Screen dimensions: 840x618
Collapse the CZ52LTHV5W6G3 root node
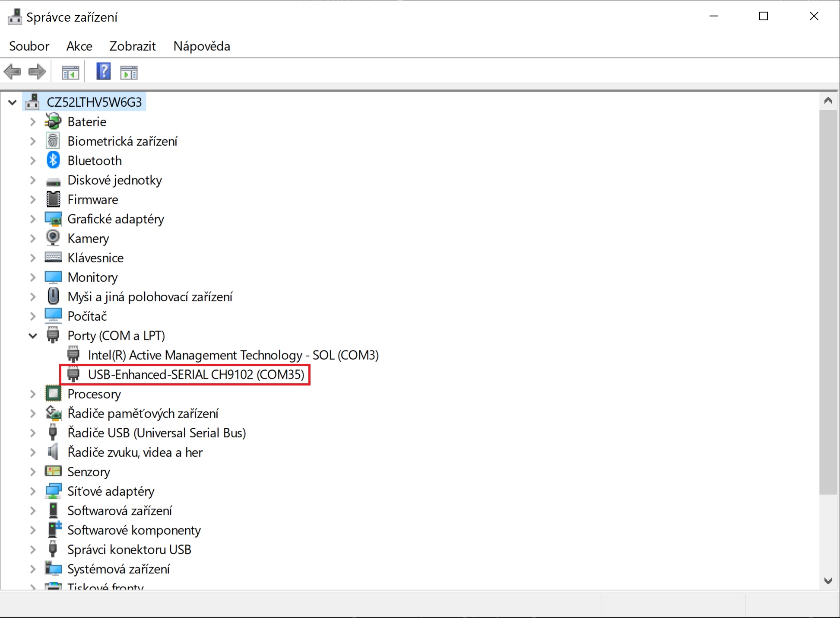click(13, 102)
